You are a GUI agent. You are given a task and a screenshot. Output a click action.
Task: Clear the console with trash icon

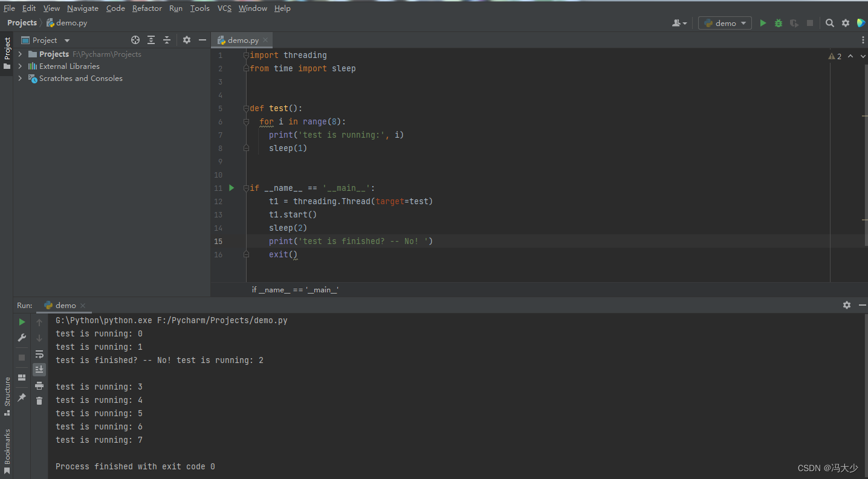(39, 400)
